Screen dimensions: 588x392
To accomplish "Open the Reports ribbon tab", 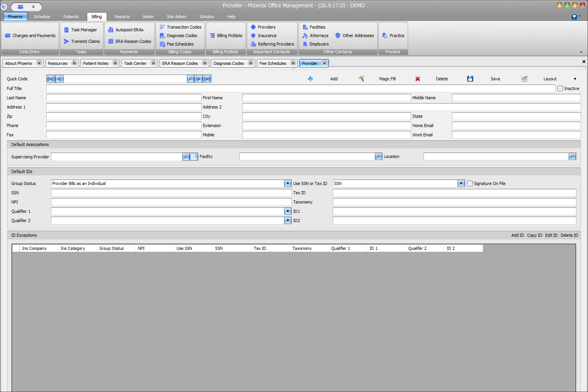I will (x=122, y=17).
